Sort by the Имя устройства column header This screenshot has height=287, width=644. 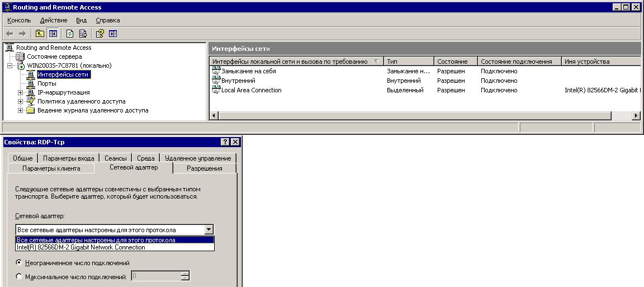[x=601, y=62]
